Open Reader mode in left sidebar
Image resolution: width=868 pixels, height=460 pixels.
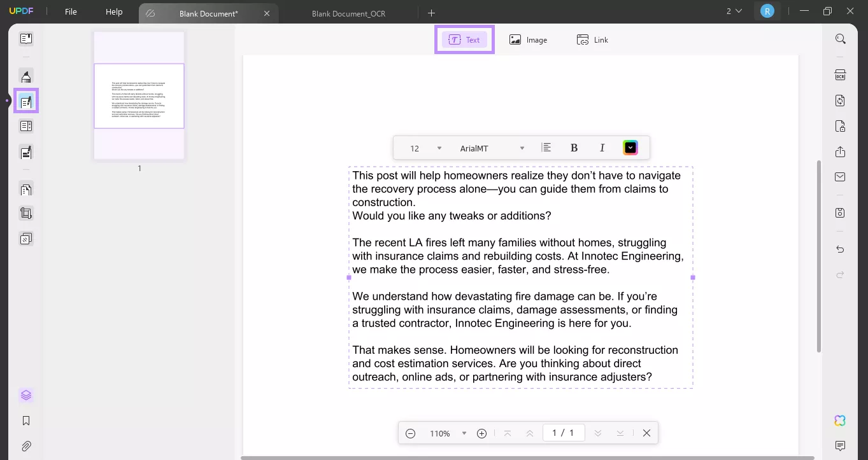coord(26,39)
